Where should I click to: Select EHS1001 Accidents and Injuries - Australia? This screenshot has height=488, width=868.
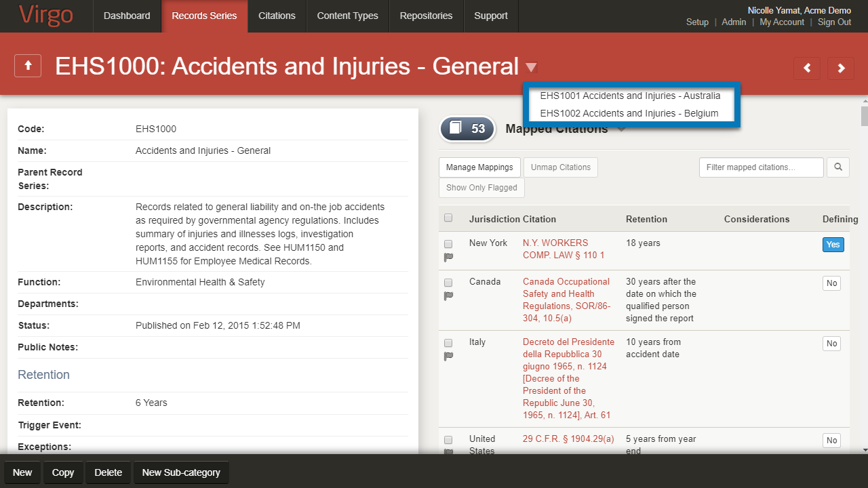[630, 96]
